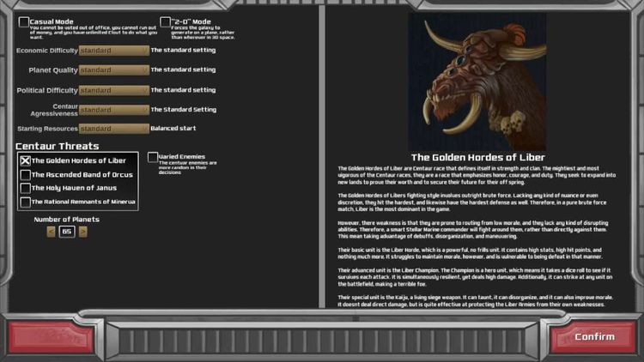Screen dimensions: 644x362
Task: Enable the Varied Enemies checkbox
Action: tap(153, 157)
